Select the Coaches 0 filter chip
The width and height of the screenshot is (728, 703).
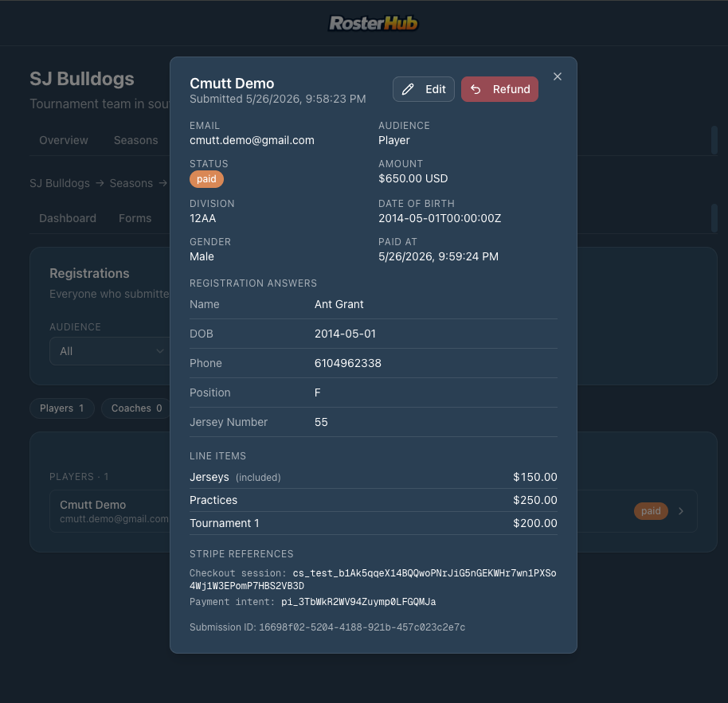coord(136,408)
